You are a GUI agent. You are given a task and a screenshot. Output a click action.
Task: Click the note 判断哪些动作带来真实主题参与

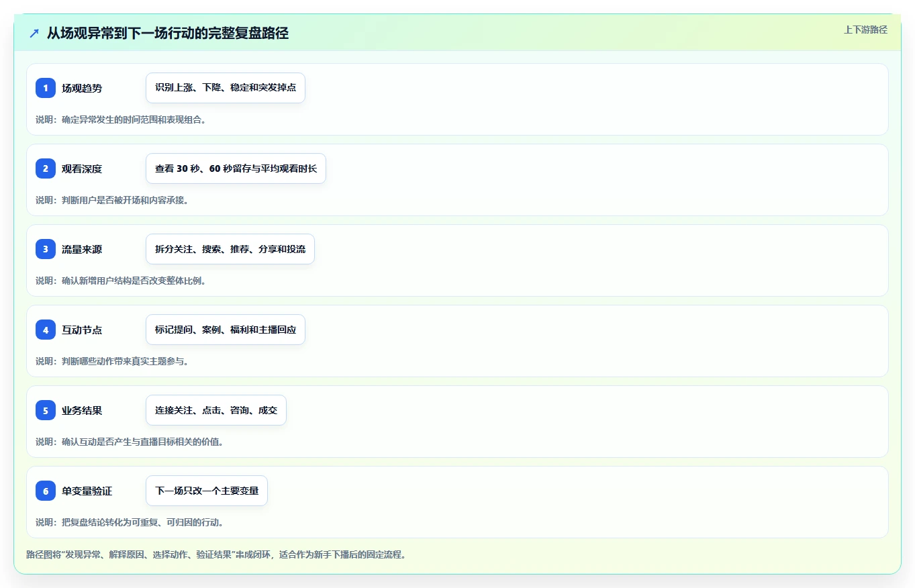tap(111, 361)
